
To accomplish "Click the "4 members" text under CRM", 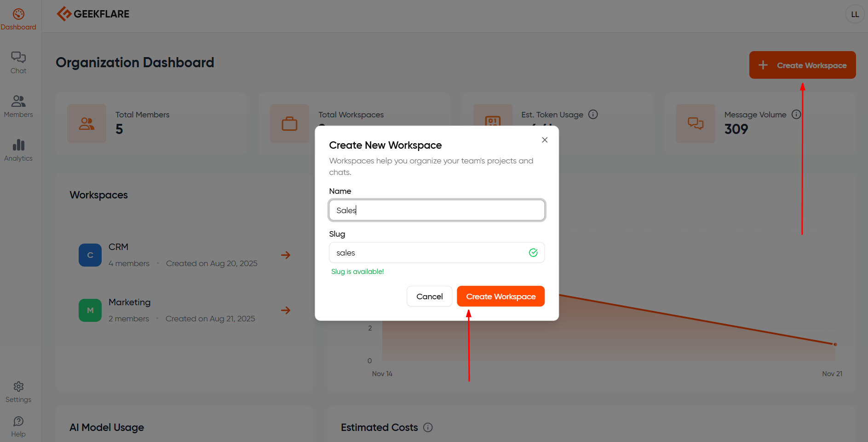I will point(129,263).
